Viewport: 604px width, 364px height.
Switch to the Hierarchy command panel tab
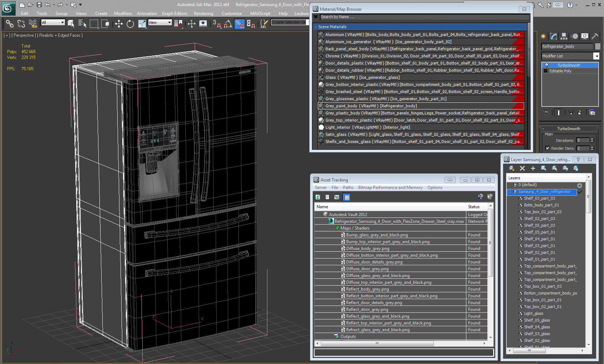[x=564, y=36]
